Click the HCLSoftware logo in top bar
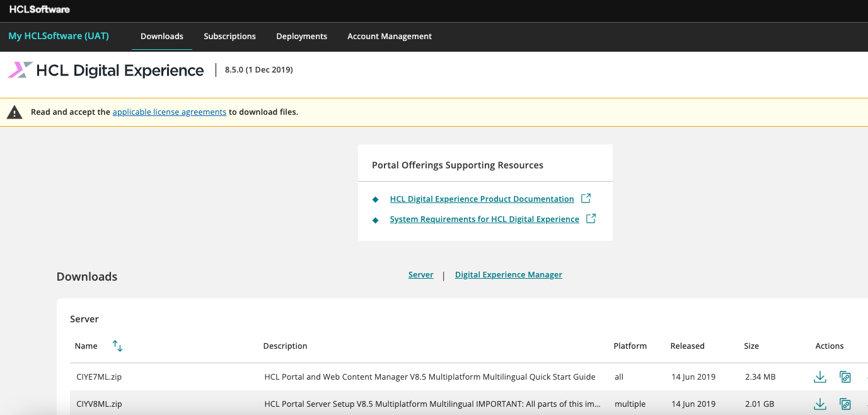868x415 pixels. 39,9
